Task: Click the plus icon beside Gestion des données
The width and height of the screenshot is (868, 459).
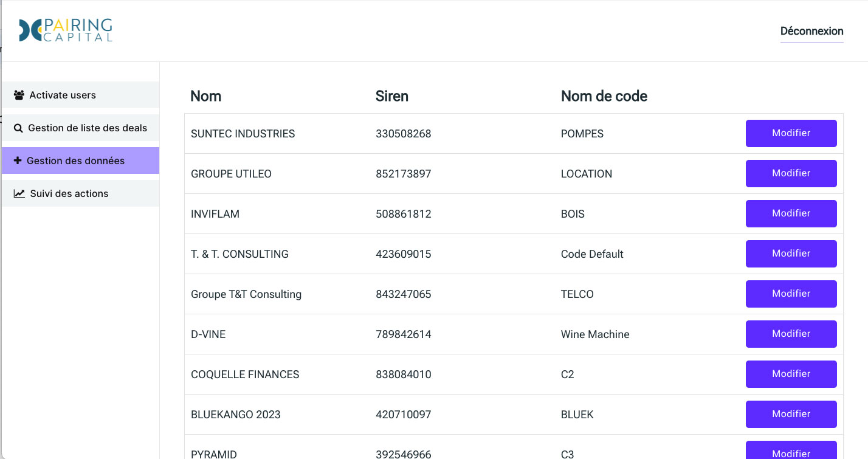Action: pyautogui.click(x=18, y=160)
